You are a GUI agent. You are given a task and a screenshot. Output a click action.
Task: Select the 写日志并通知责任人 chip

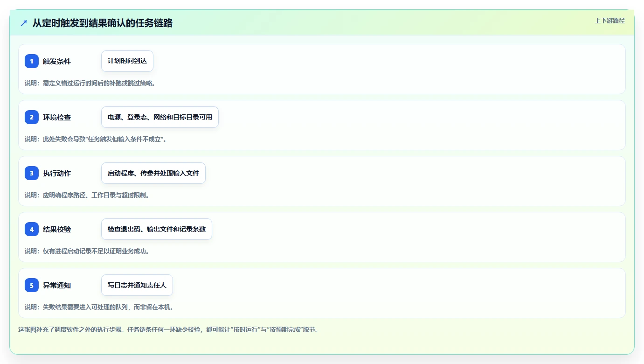click(x=137, y=285)
